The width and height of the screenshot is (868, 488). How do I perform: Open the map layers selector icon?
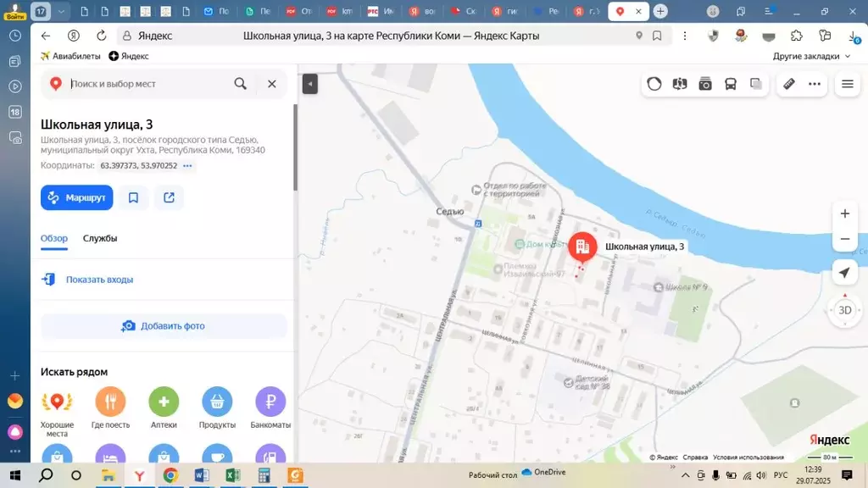pyautogui.click(x=756, y=84)
